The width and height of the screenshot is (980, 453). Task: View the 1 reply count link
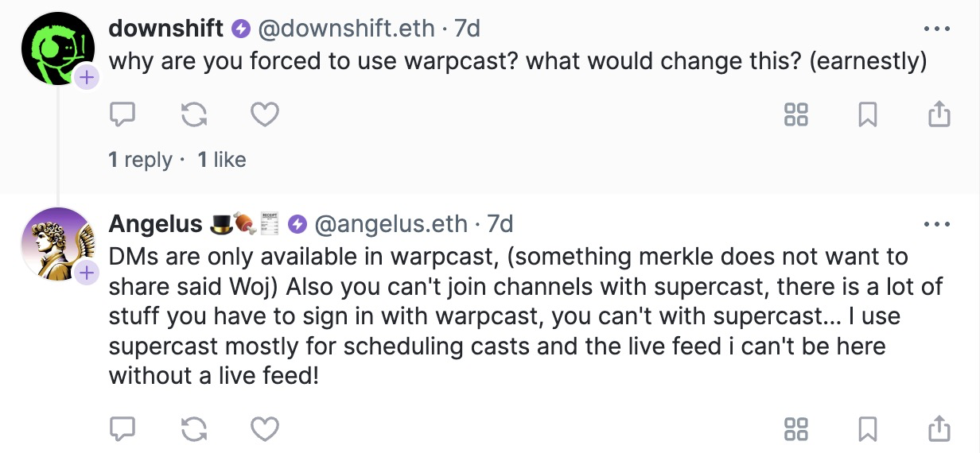pyautogui.click(x=140, y=160)
